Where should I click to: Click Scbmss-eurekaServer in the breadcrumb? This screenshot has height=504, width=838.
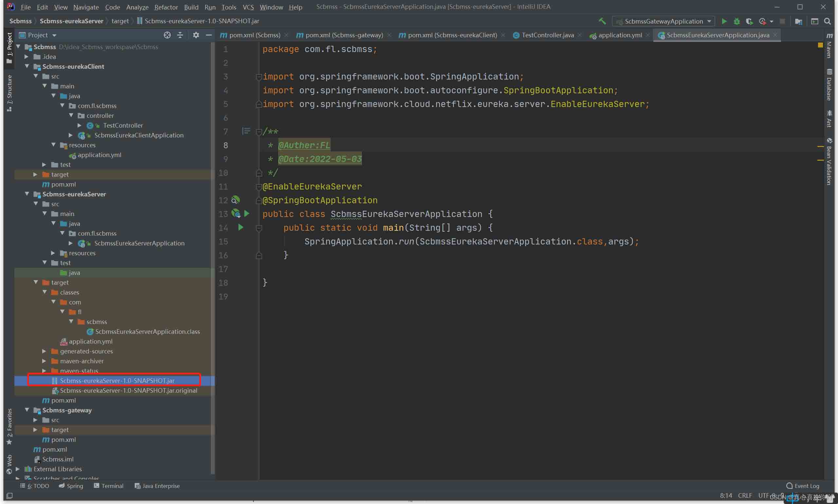point(71,21)
